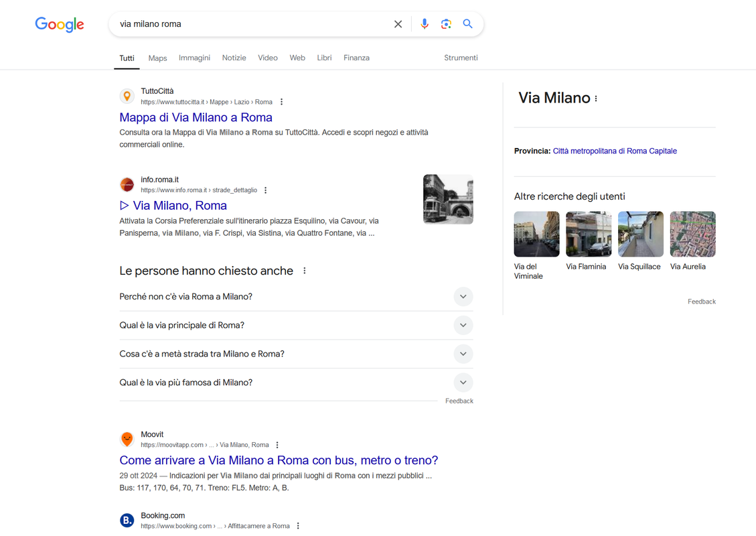Open the Via Aurelia aerial thumbnail
Image resolution: width=756 pixels, height=536 pixels.
[693, 234]
